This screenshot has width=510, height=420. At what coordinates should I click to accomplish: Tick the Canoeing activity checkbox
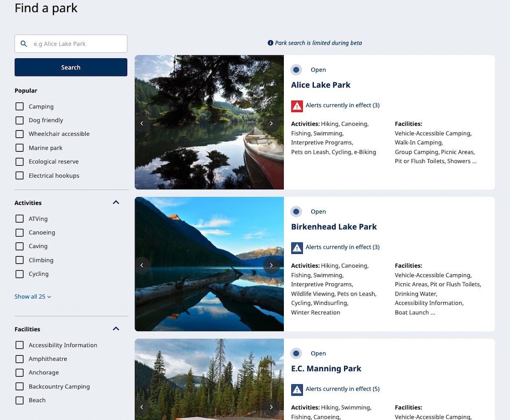pyautogui.click(x=19, y=232)
